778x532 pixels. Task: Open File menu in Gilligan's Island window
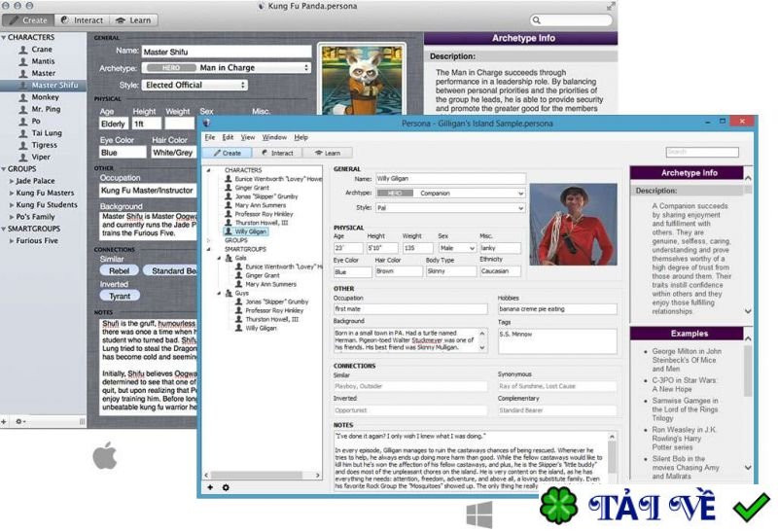point(210,137)
